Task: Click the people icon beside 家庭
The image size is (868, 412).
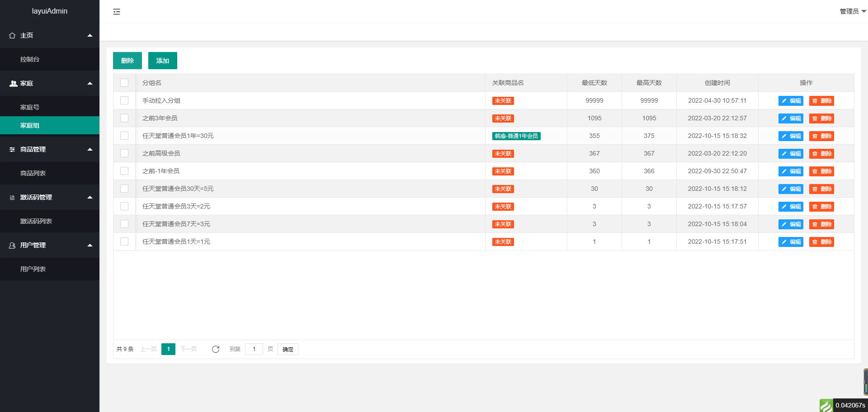Action: coord(13,83)
